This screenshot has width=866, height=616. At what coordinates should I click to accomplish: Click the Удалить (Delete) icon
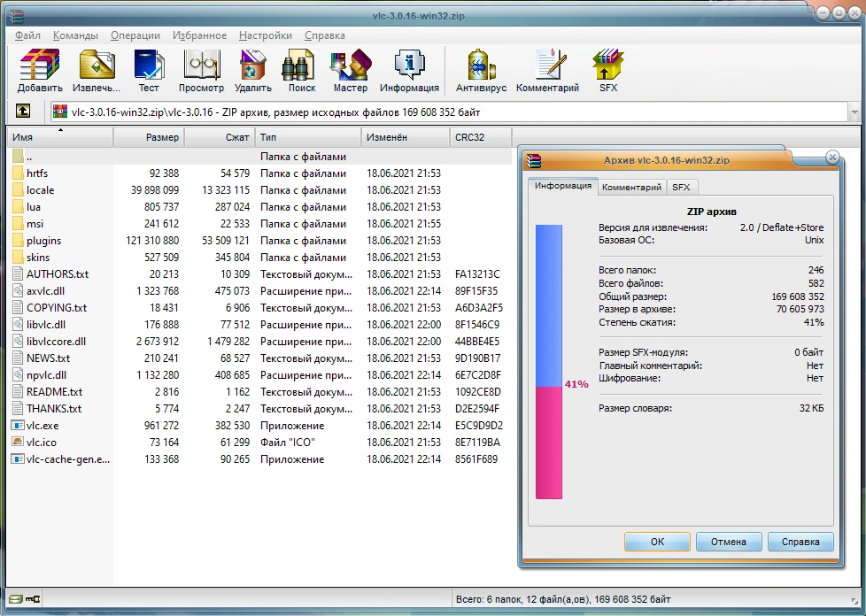(253, 71)
